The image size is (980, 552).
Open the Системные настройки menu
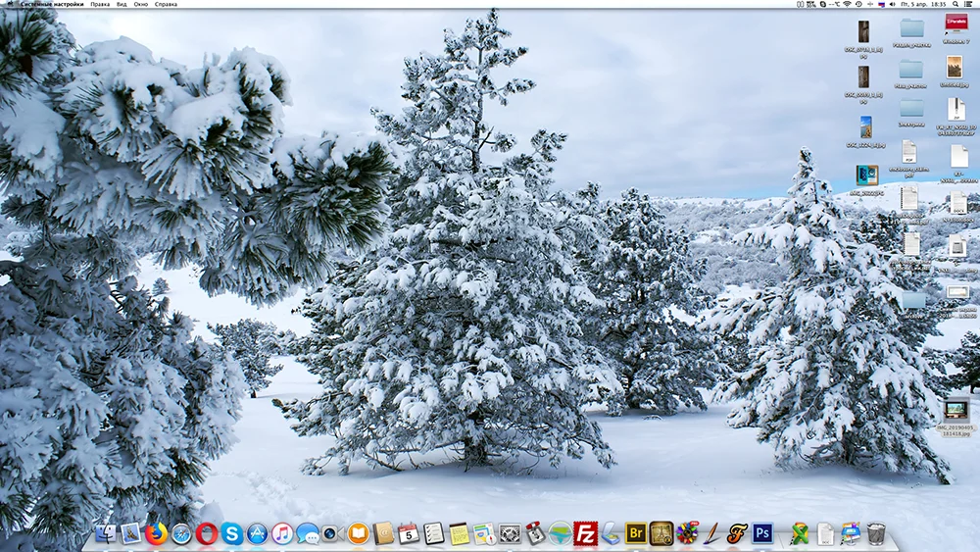click(x=52, y=4)
